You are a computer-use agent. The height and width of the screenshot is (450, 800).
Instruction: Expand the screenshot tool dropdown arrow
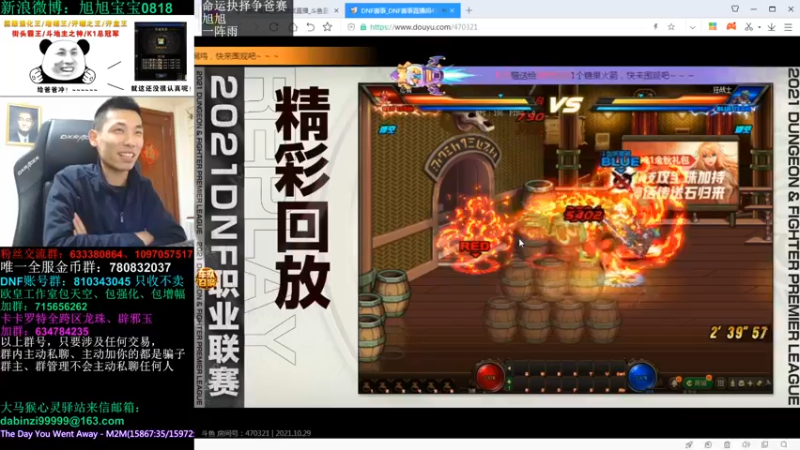click(x=759, y=28)
